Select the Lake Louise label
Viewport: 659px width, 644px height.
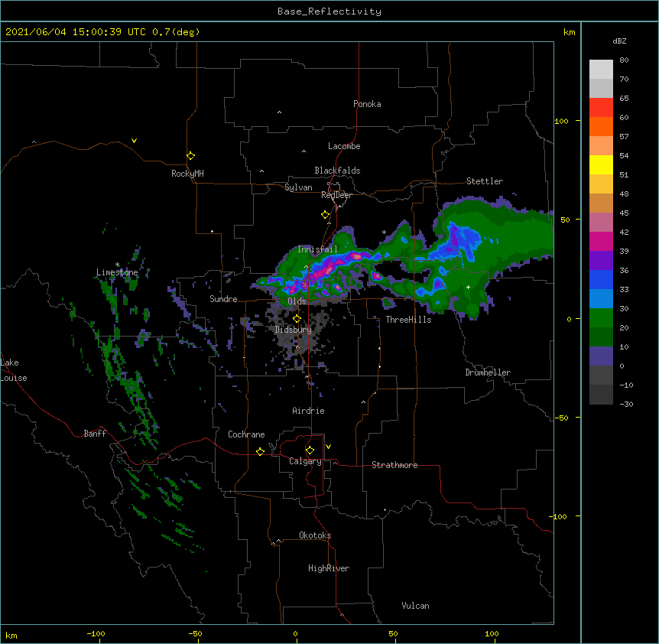[14, 370]
